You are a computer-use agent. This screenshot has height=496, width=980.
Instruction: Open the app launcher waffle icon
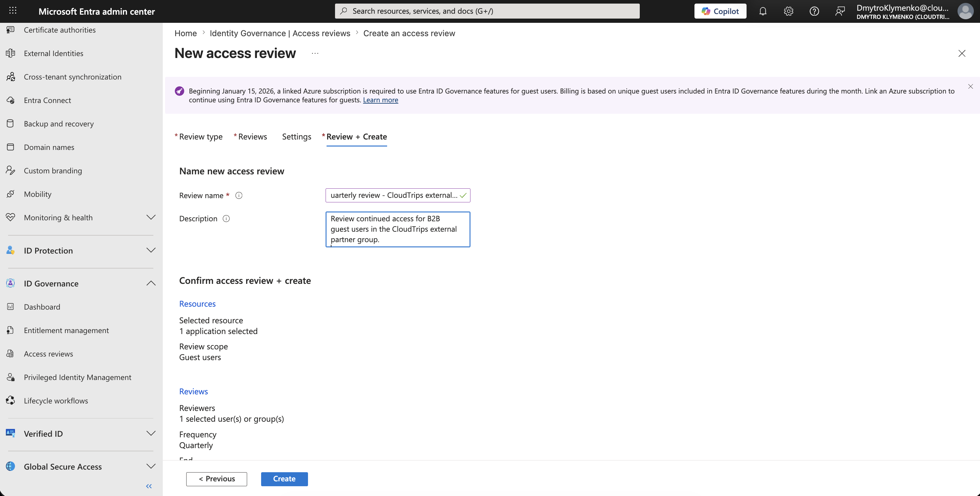click(x=13, y=11)
